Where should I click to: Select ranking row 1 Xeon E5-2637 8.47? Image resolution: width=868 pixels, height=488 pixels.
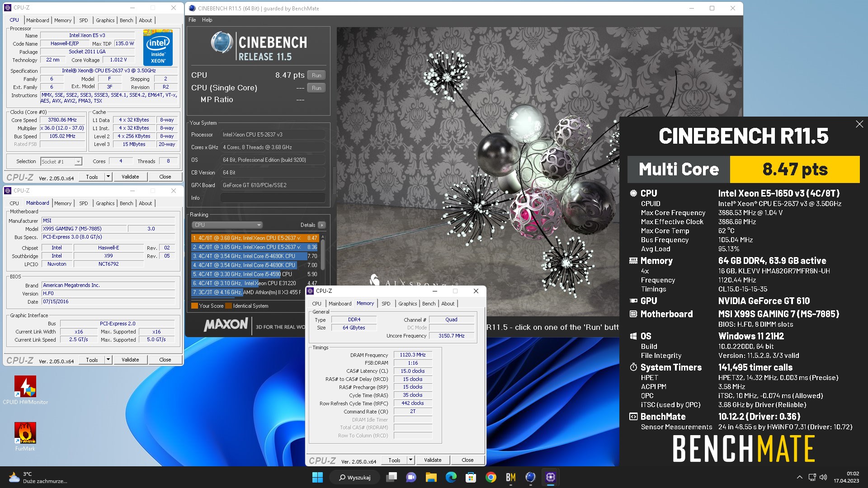pos(255,238)
